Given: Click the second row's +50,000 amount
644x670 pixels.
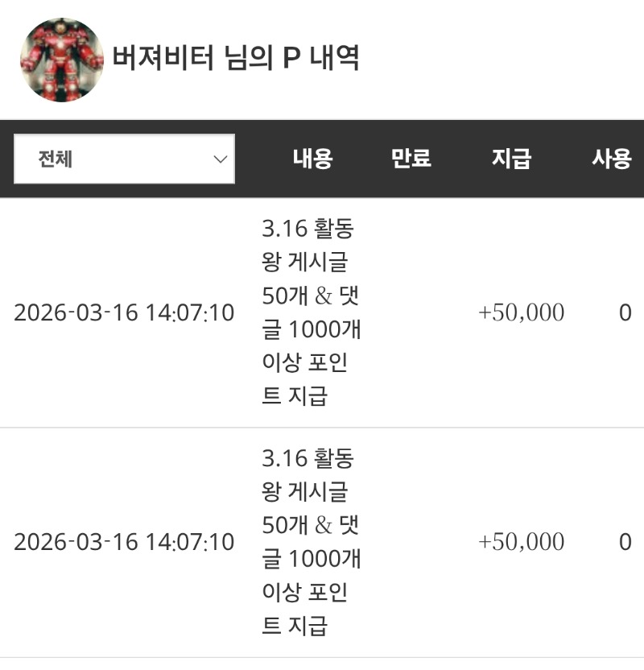Looking at the screenshot, I should pos(521,542).
